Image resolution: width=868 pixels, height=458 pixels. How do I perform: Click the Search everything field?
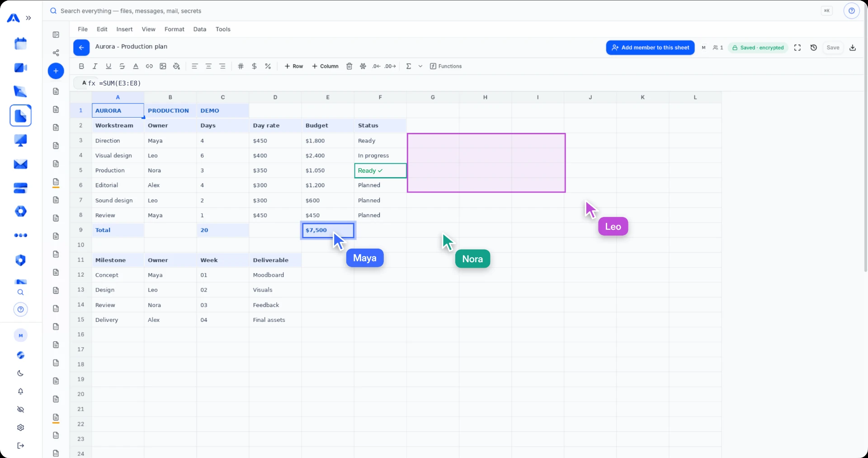(131, 11)
